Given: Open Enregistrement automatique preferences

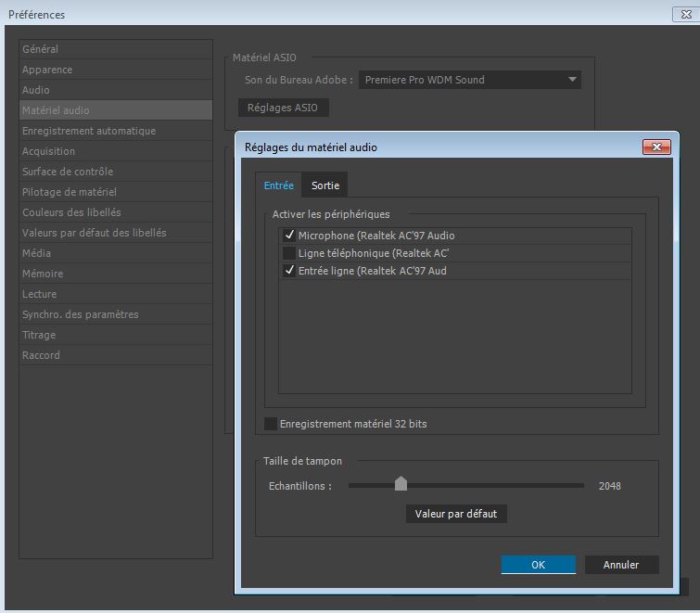Looking at the screenshot, I should pyautogui.click(x=116, y=131).
